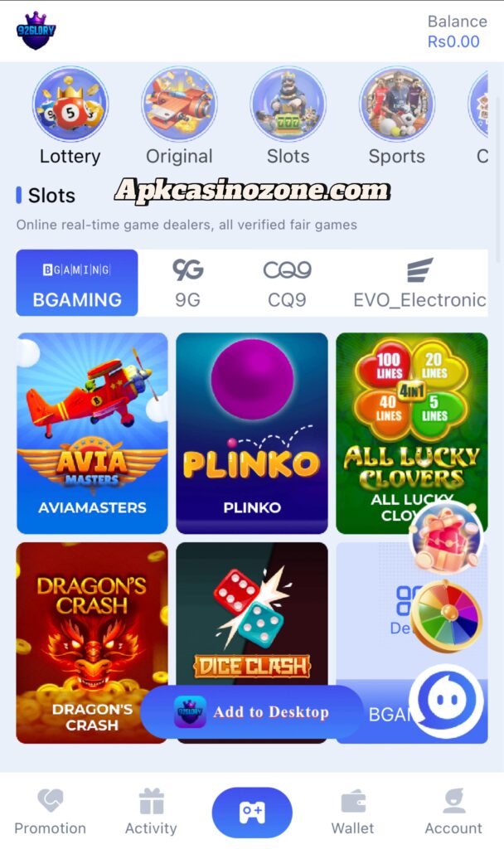Click the center game controller button
The image size is (504, 849).
coord(252,813)
